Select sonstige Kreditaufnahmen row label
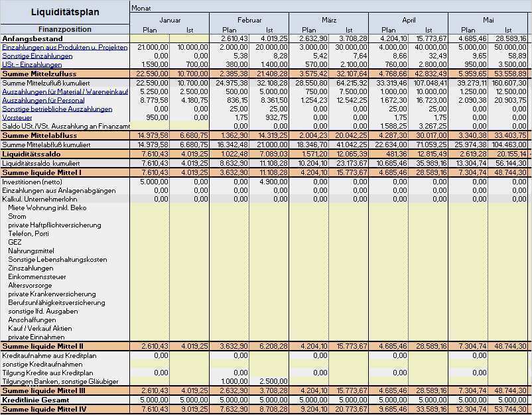 (x=42, y=364)
